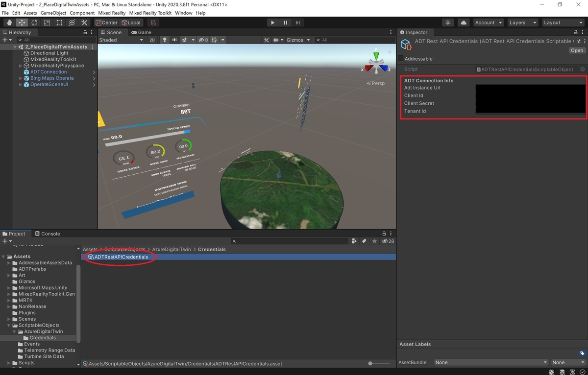Enable the Addressable checkbox
Viewport: 588px width, 375px height.
pos(401,59)
